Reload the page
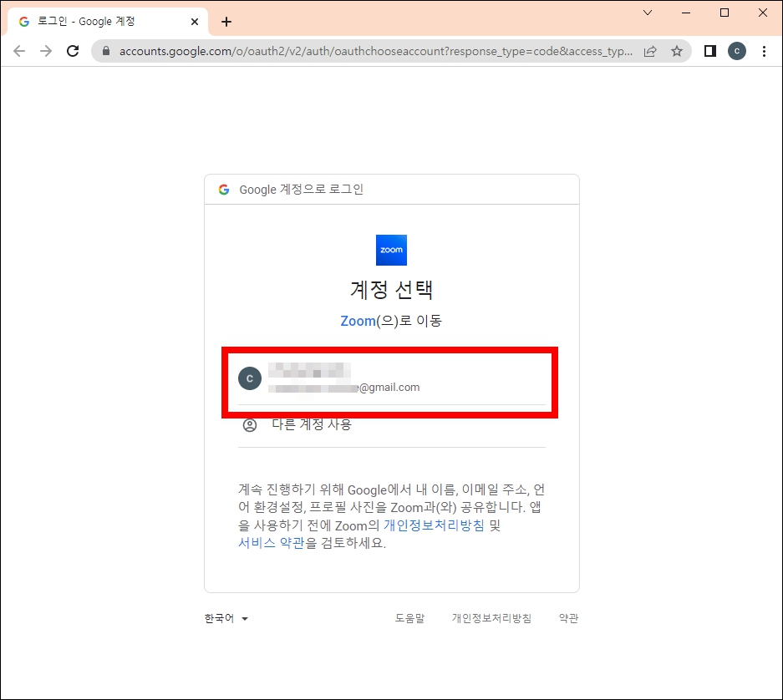 tap(73, 51)
